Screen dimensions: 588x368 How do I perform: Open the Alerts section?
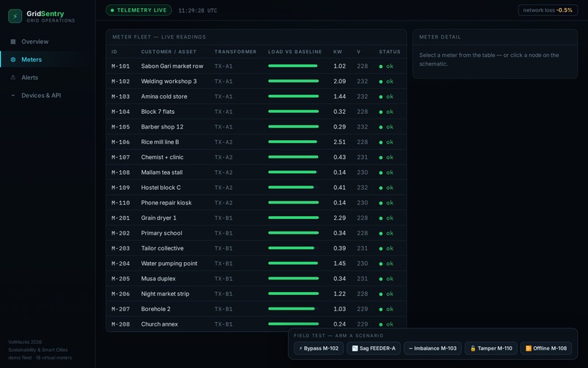(x=47, y=77)
